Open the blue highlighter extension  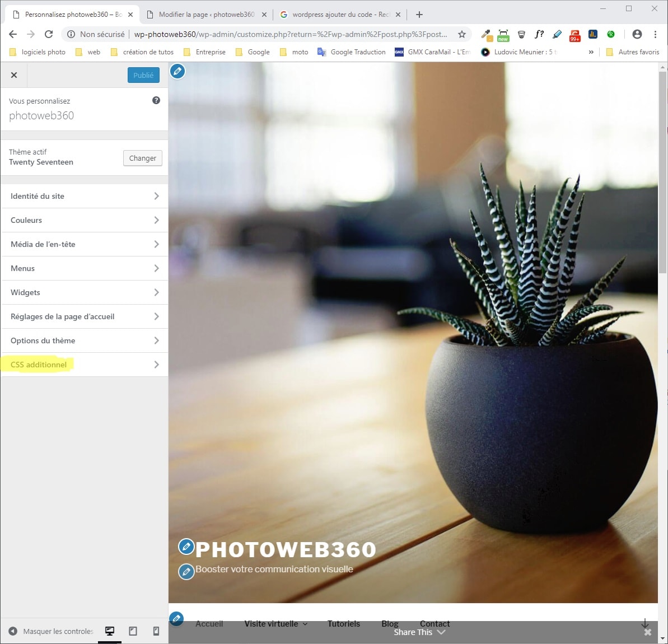(x=557, y=34)
